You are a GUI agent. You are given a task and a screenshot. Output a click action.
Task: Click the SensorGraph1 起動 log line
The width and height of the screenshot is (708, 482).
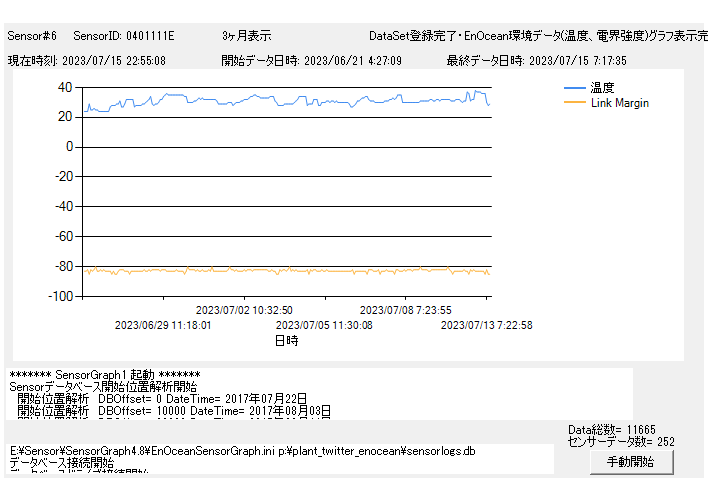105,375
